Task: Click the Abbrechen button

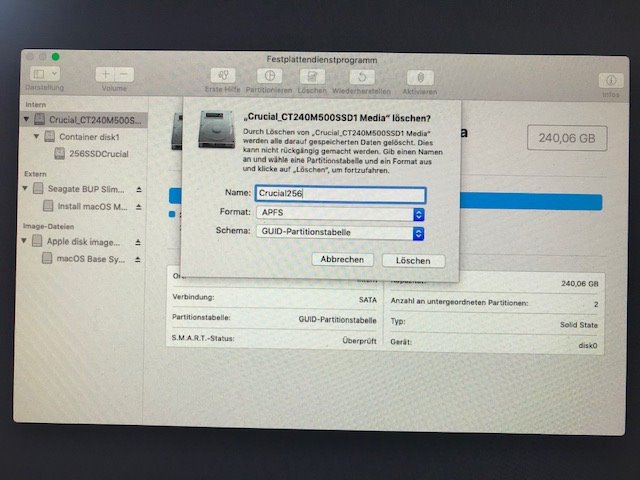Action: [342, 260]
